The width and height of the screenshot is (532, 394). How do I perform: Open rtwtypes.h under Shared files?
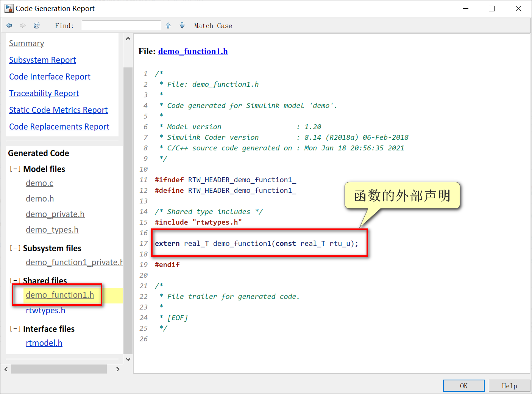point(45,310)
